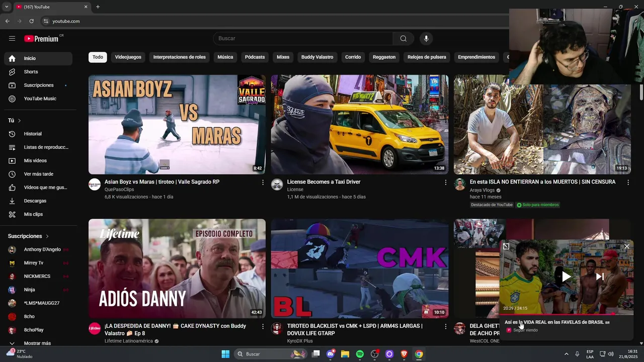Image resolution: width=644 pixels, height=362 pixels.
Task: Click QuePasoClips channel avatar
Action: tap(95, 185)
